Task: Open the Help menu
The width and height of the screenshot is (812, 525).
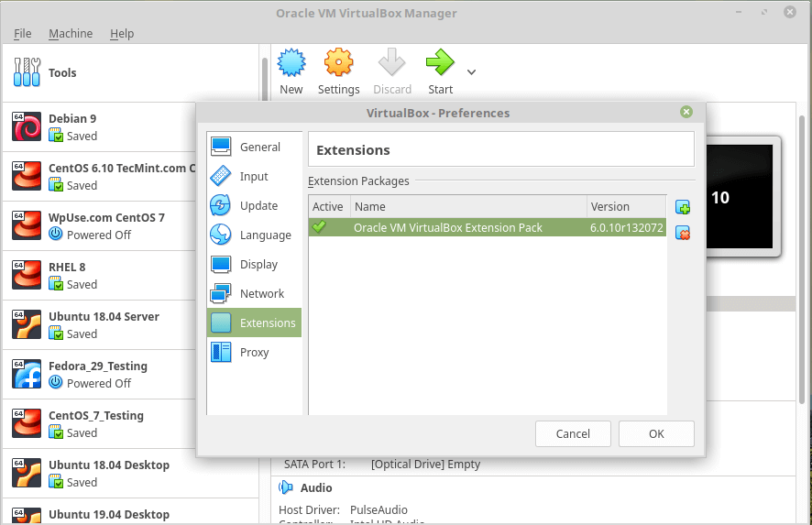Action: [x=122, y=34]
